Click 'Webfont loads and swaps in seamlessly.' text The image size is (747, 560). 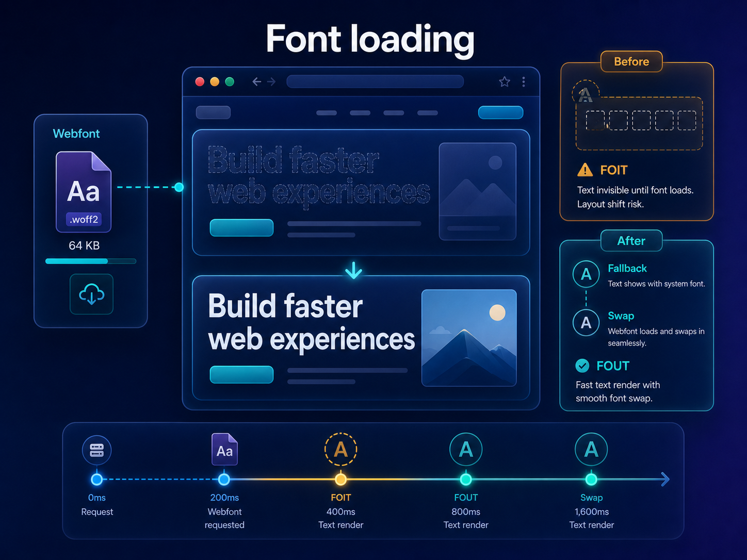point(656,337)
